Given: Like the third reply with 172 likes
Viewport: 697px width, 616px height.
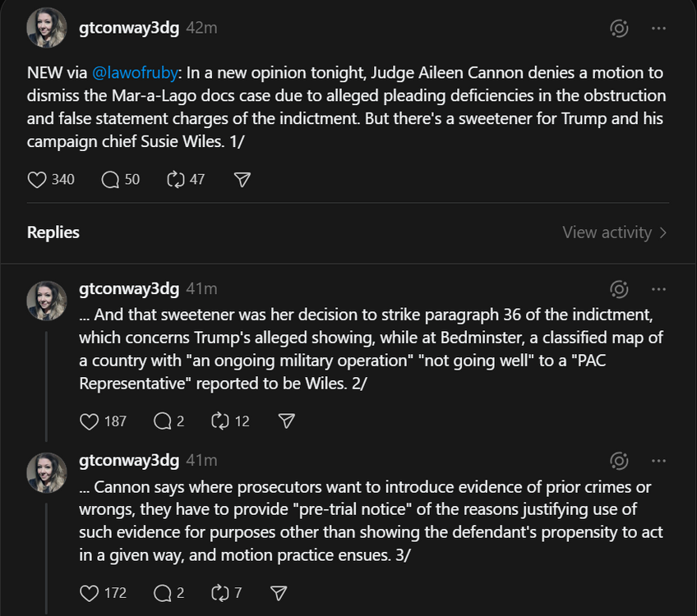Looking at the screenshot, I should [x=90, y=592].
